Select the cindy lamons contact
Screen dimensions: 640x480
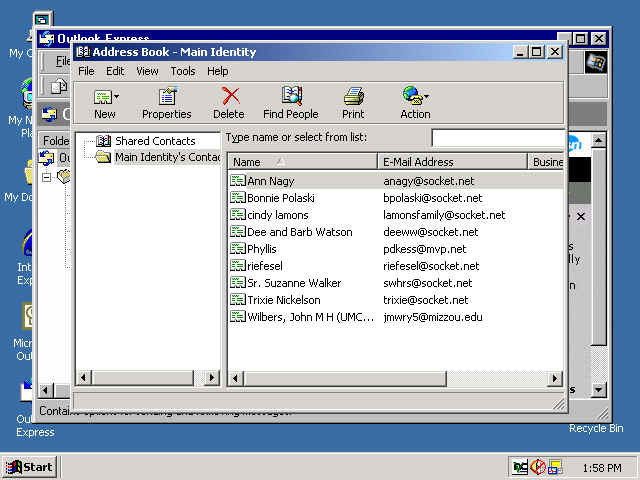278,215
